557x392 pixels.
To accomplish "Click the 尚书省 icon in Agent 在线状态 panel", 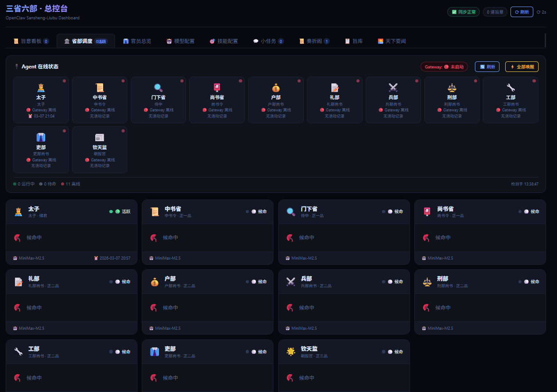I will (217, 88).
